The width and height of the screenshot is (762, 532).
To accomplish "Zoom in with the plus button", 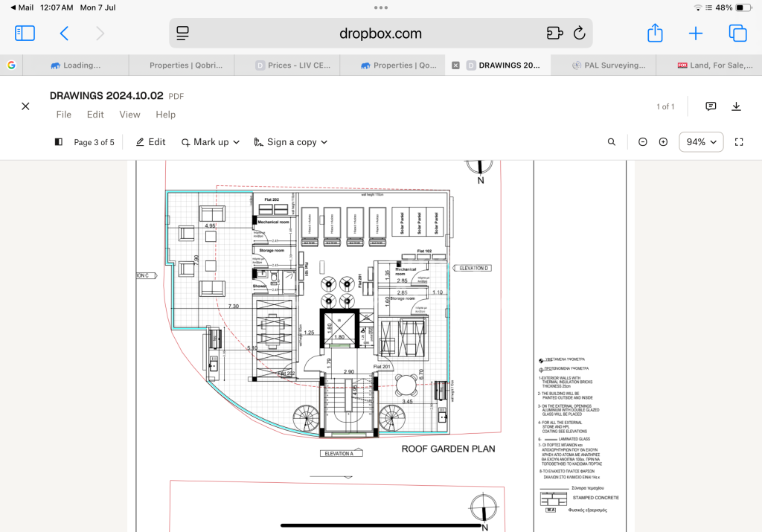I will (663, 142).
